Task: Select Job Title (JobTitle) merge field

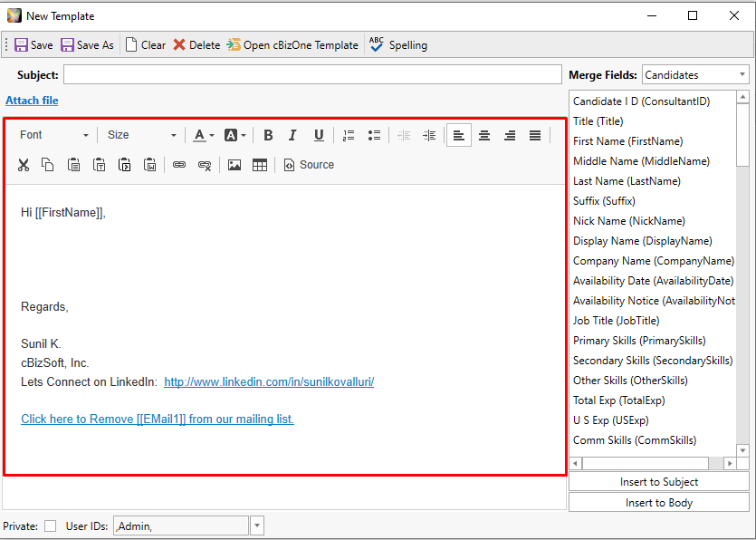Action: (616, 321)
